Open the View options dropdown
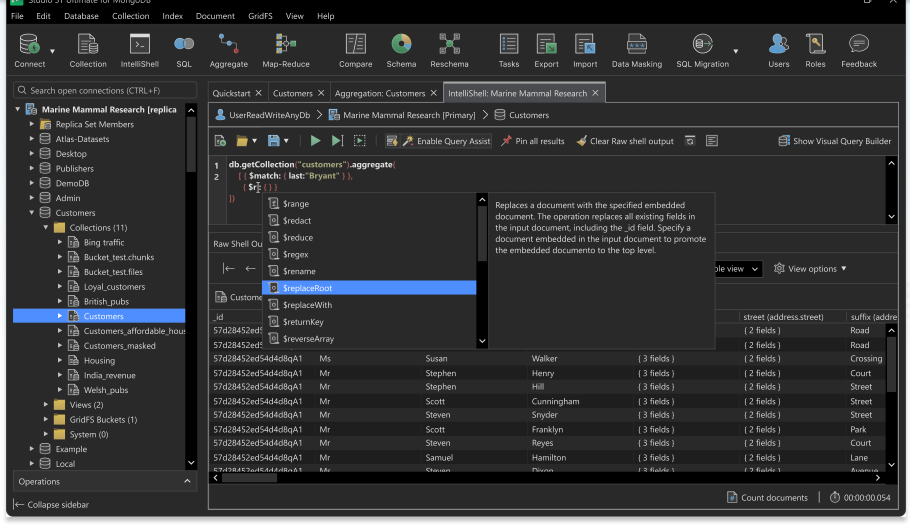The width and height of the screenshot is (910, 525). click(x=810, y=269)
